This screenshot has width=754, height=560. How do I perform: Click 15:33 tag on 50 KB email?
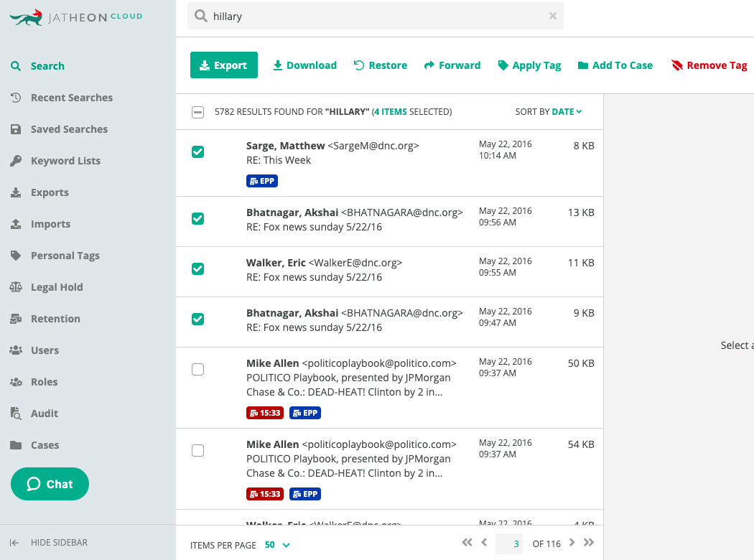tap(265, 413)
